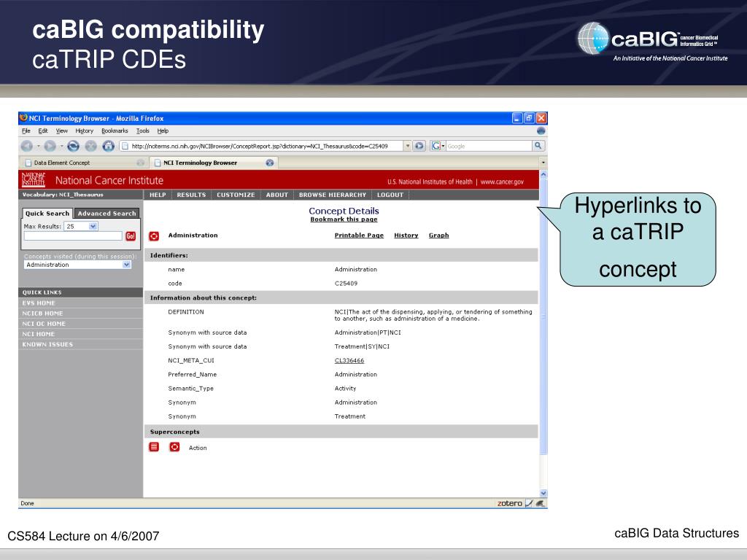Click the Bookmark this page link
This screenshot has width=747, height=560.
pyautogui.click(x=344, y=219)
